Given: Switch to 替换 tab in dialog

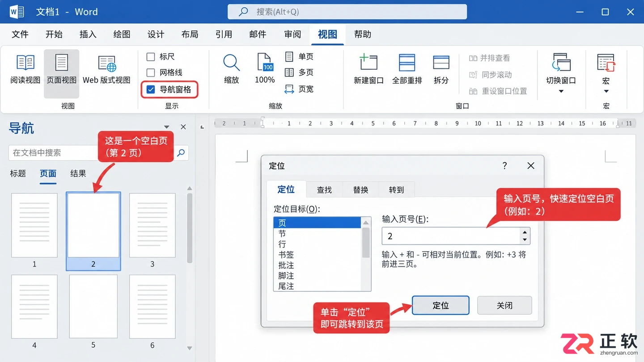Looking at the screenshot, I should tap(360, 190).
